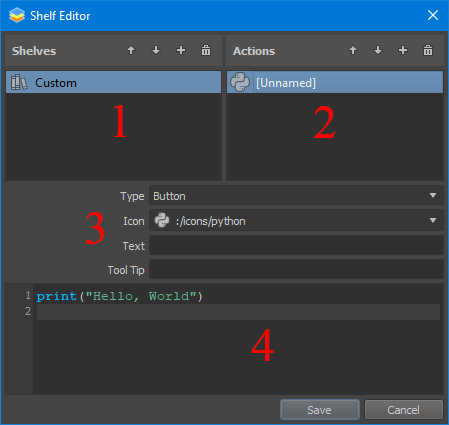
Task: Delete selected shelf with trash icon
Action: click(206, 51)
